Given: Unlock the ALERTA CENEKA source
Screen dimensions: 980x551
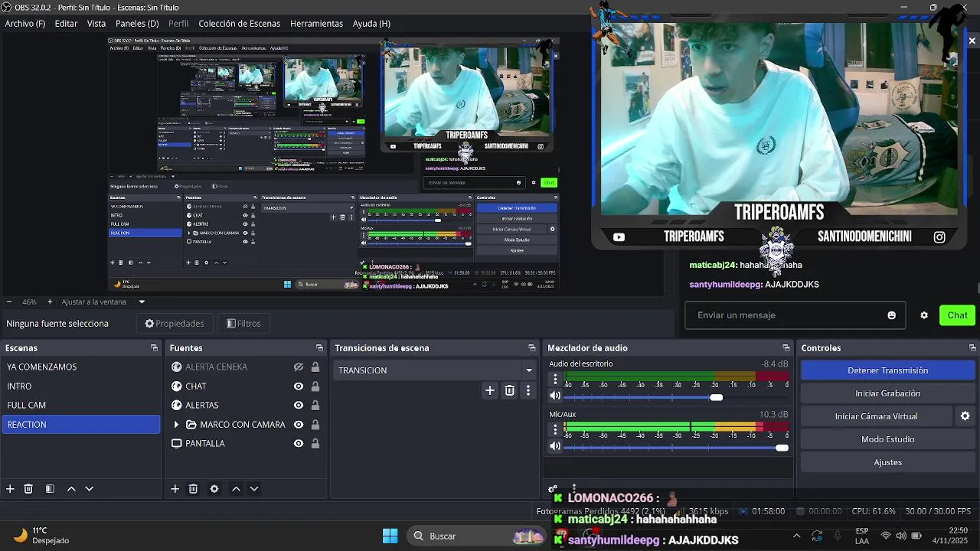Looking at the screenshot, I should click(315, 367).
